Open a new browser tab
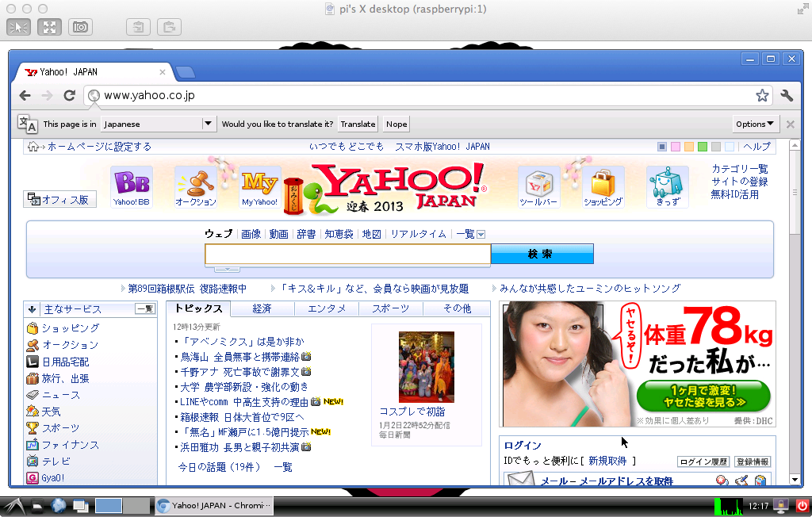Viewport: 812px width, 517px height. [x=185, y=72]
